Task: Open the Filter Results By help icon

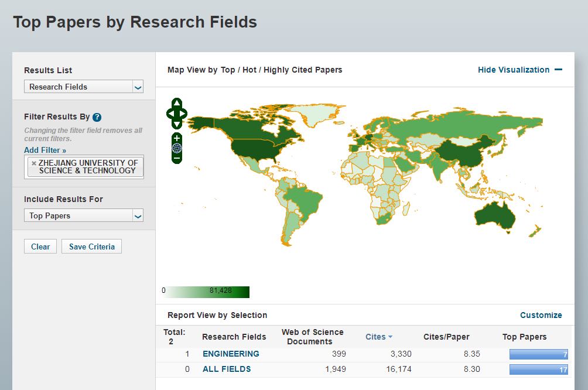Action: coord(97,117)
